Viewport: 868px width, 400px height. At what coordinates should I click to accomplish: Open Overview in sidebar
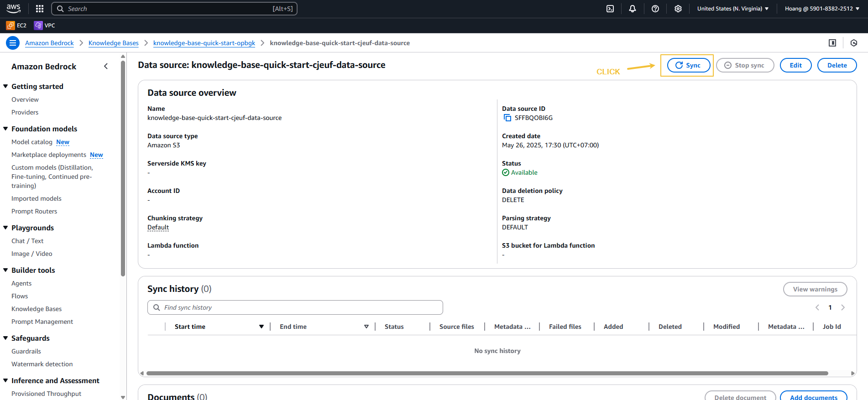[25, 99]
